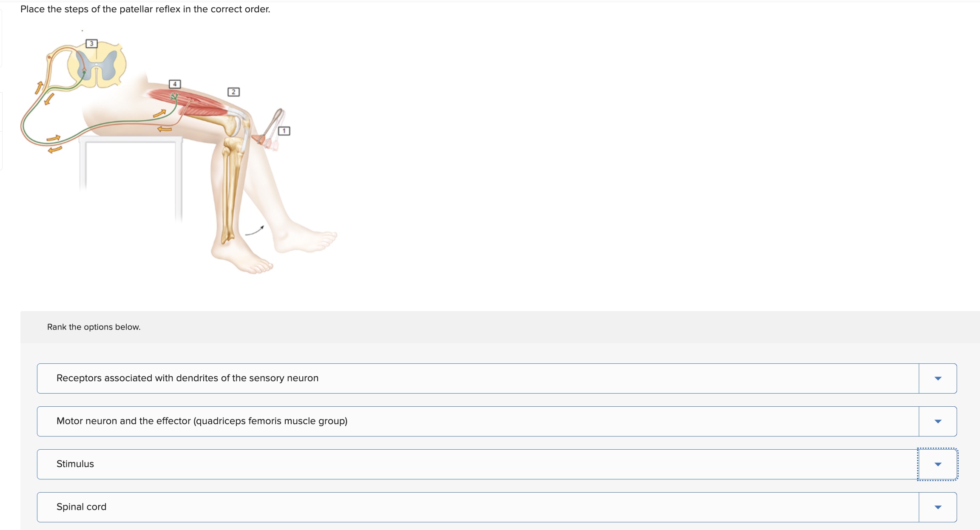Click label 3 above the spinal cord
The image size is (980, 530).
point(91,43)
